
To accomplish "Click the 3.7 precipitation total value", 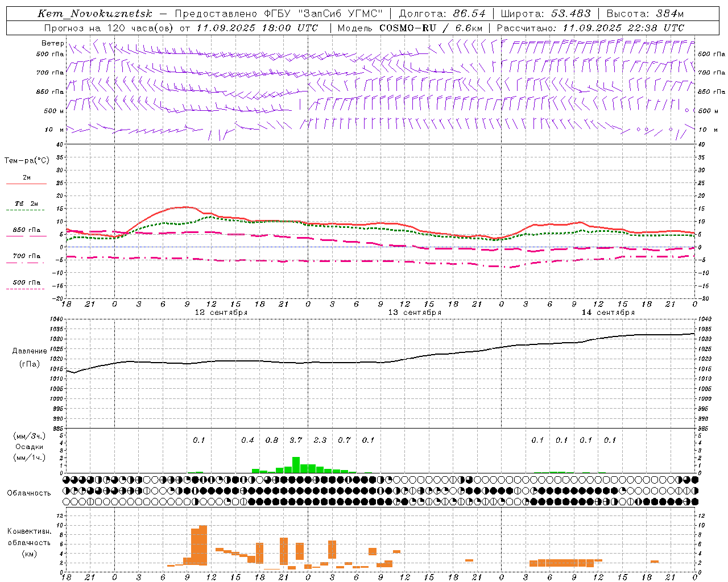I will click(x=296, y=440).
